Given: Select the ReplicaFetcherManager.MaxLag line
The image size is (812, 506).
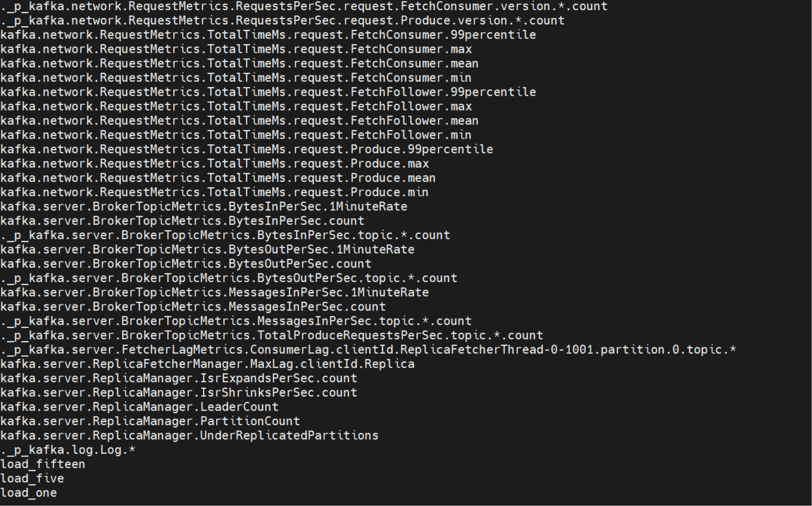Looking at the screenshot, I should coord(207,364).
